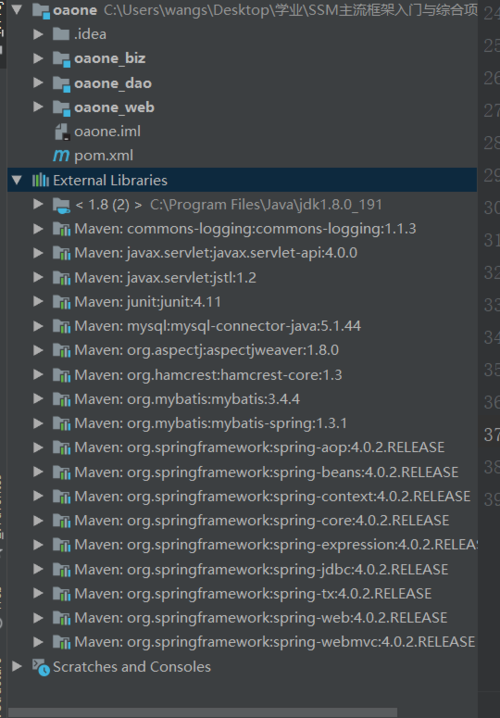Click the spring-context library icon
Screen dimensions: 500x718
point(61,496)
